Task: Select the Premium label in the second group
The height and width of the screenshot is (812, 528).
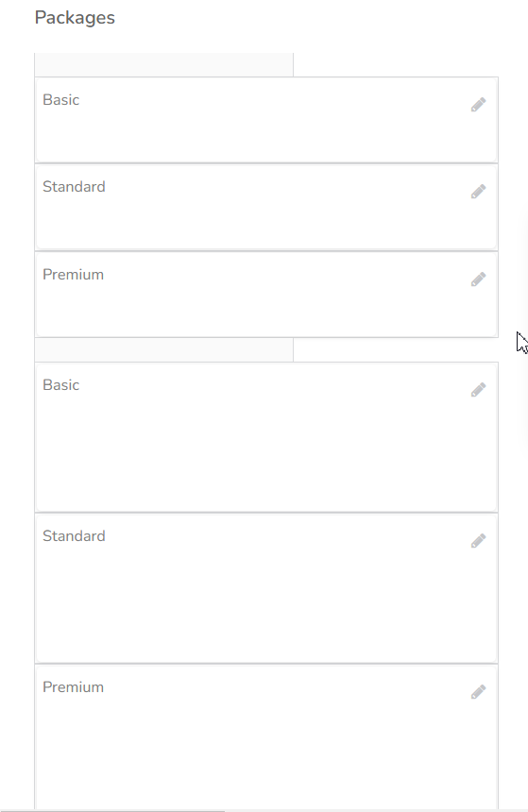Action: click(73, 687)
